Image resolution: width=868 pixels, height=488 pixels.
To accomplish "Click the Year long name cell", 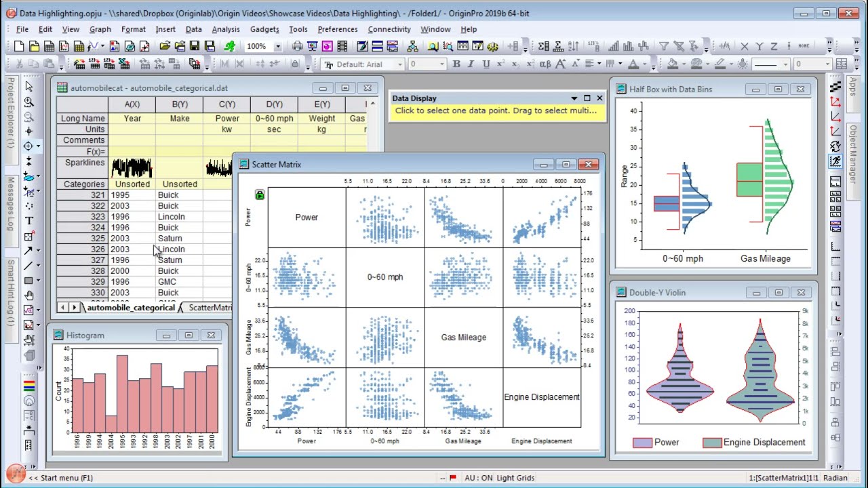I will pyautogui.click(x=132, y=118).
